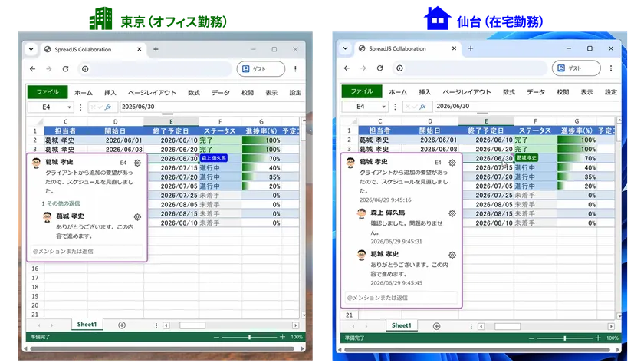Open gear on 森上 偉久馬 reply in Sendai
Image resolution: width=644 pixels, height=363 pixels.
click(452, 213)
